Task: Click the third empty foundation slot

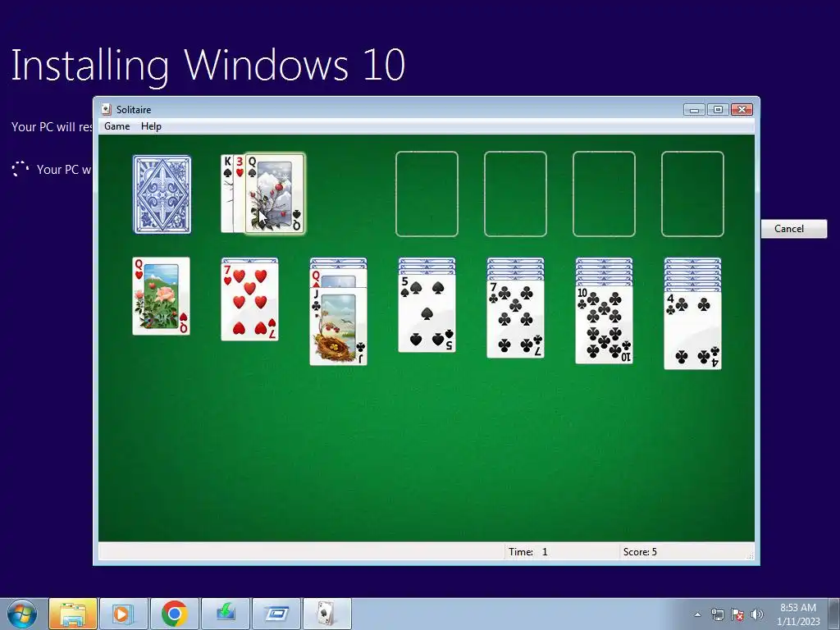Action: tap(604, 194)
